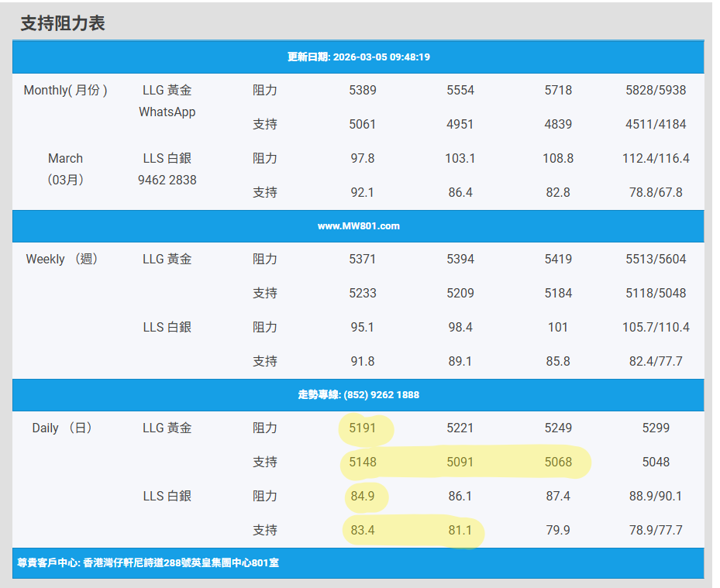Select the monthly gold 5828/5938 cell

tap(656, 91)
